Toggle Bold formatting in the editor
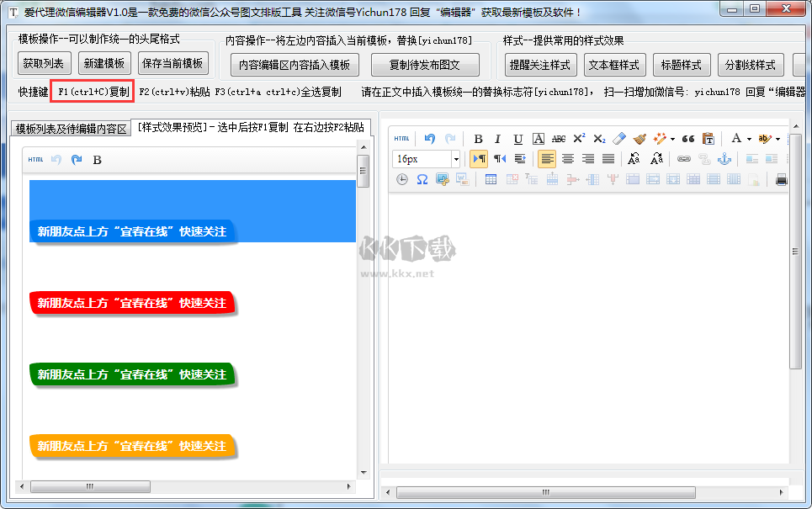 tap(478, 138)
